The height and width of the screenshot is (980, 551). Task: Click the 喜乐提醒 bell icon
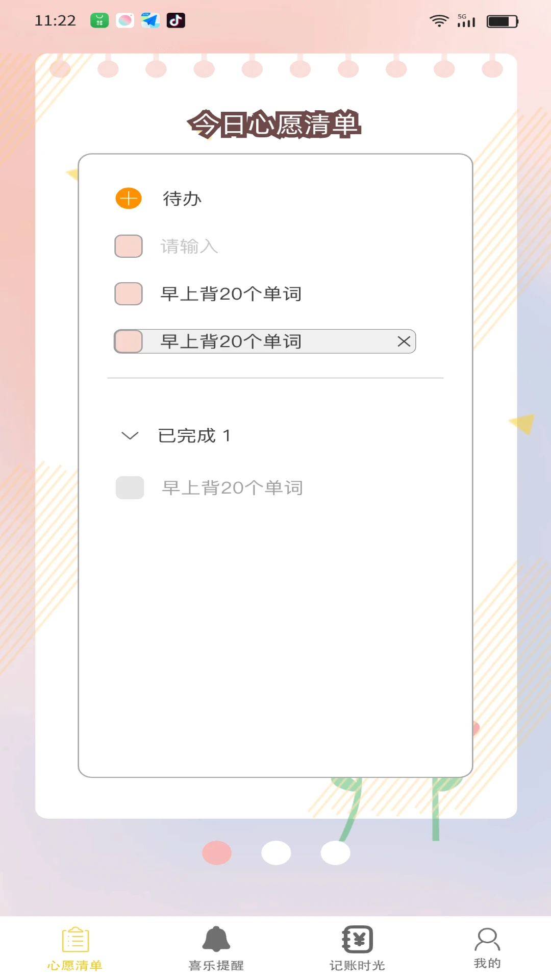tap(216, 940)
